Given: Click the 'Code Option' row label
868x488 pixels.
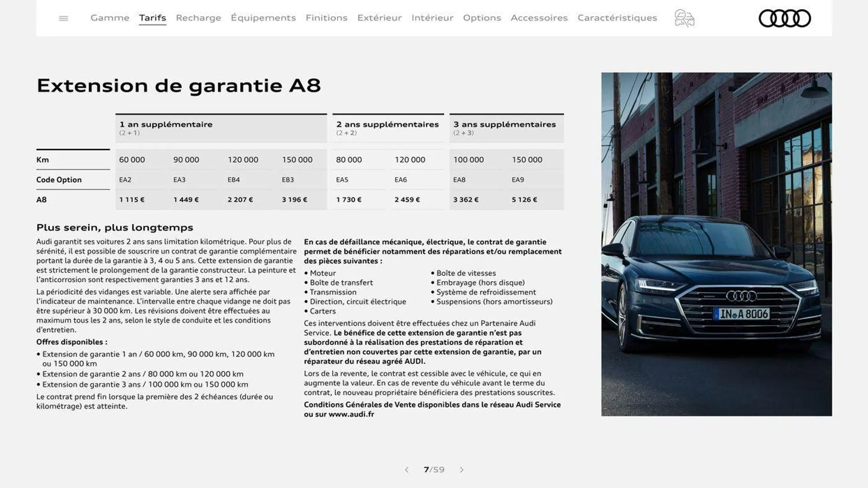Looking at the screenshot, I should tap(59, 180).
